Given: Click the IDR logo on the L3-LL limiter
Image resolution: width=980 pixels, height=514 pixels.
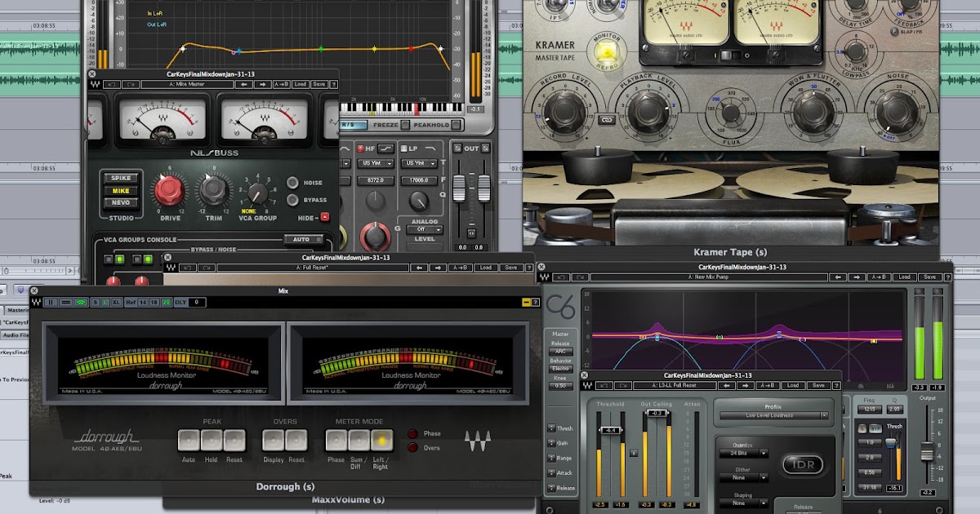Looking at the screenshot, I should pos(803,465).
